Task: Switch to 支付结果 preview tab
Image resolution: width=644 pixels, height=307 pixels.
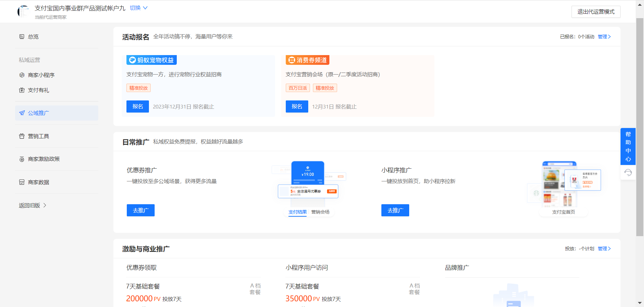Action: tap(298, 212)
